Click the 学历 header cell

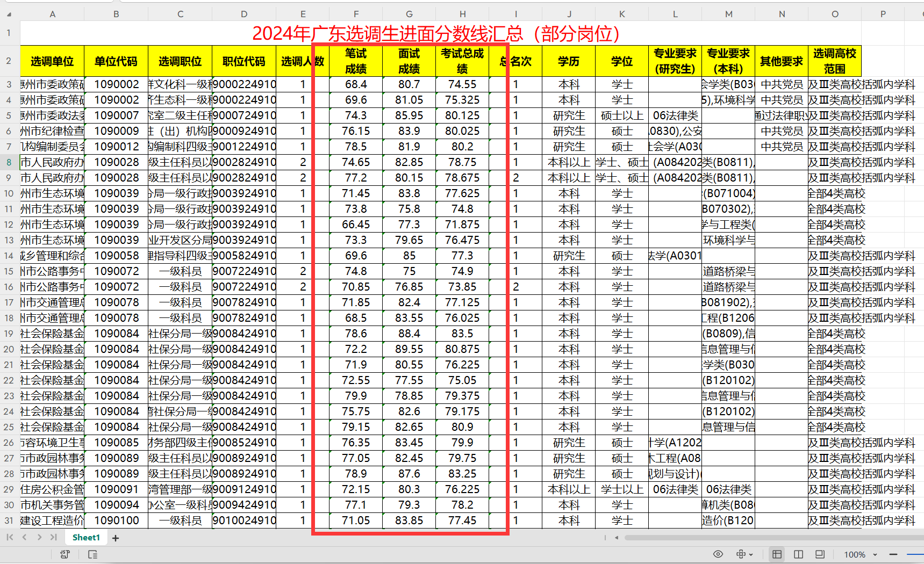(x=569, y=61)
